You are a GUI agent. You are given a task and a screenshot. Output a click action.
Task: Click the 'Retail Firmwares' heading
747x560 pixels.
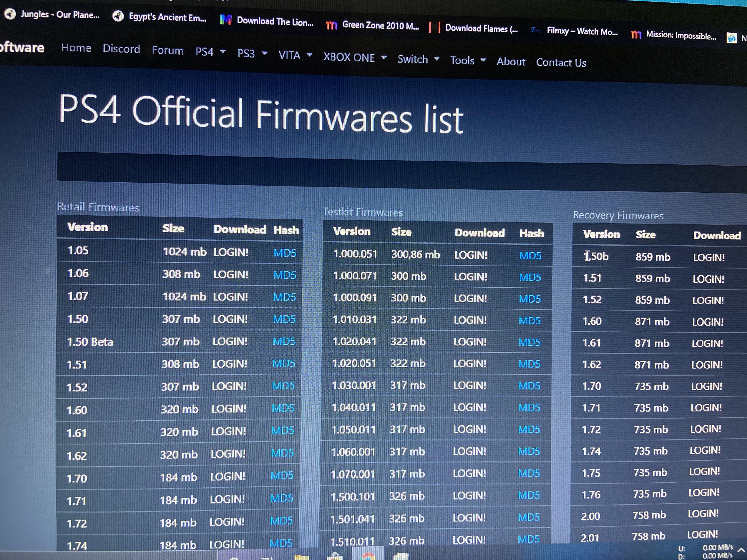click(98, 207)
